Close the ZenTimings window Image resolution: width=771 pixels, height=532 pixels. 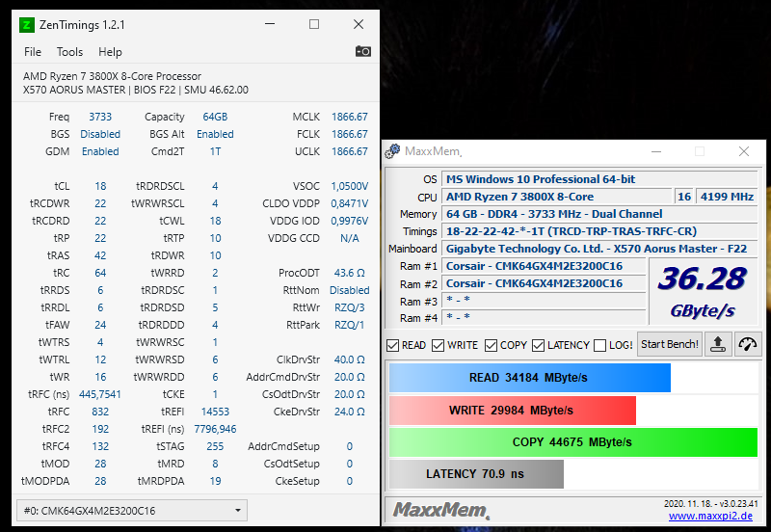click(359, 24)
